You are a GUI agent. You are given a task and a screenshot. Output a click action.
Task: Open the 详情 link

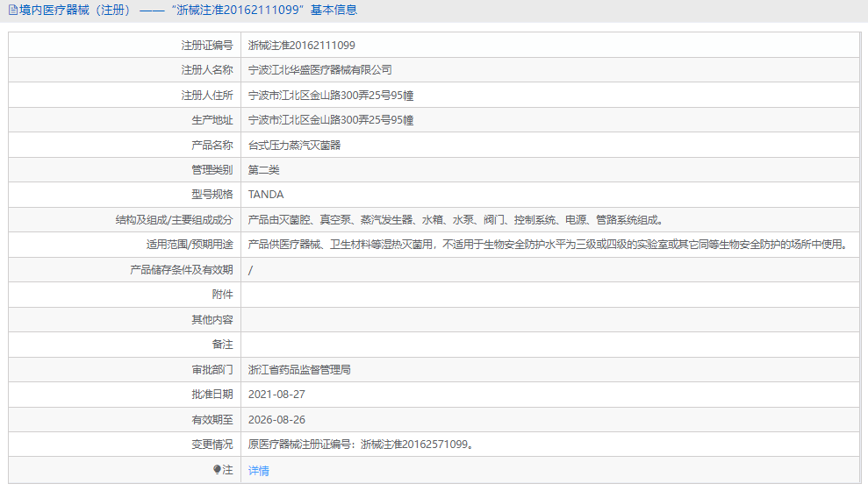click(259, 471)
